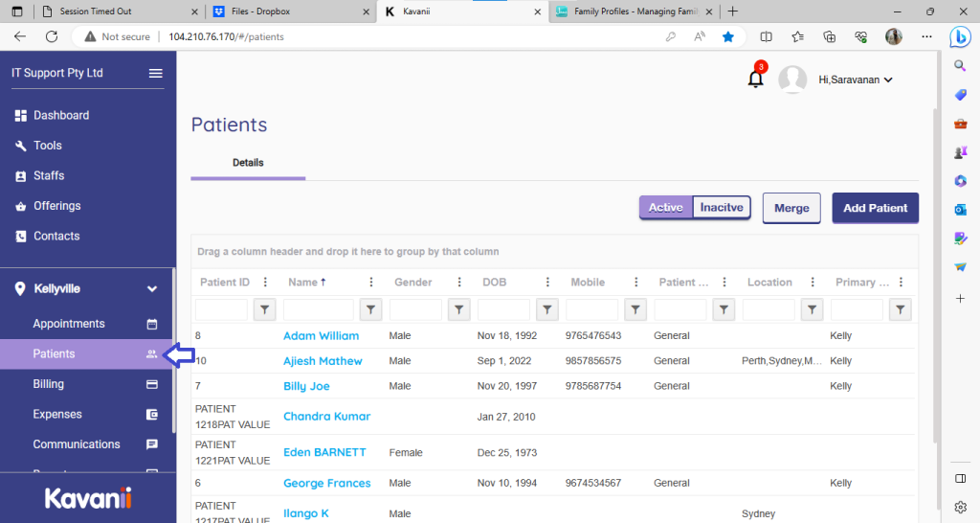Open the Adam William patient link

(x=321, y=336)
